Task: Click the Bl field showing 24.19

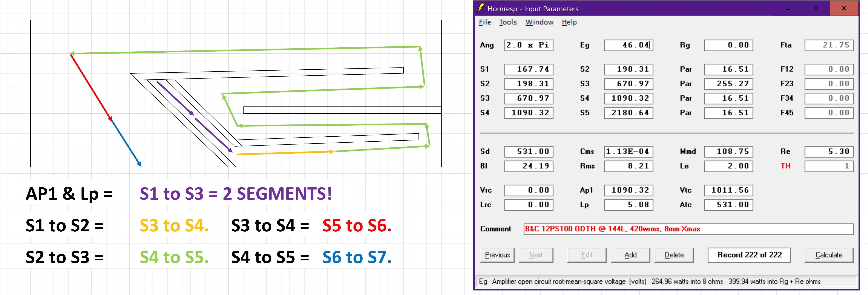Action: [529, 166]
